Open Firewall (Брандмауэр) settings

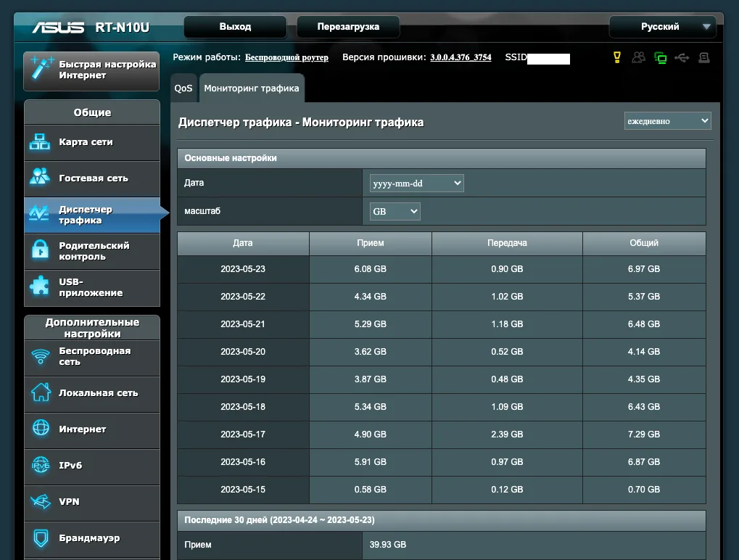click(91, 538)
